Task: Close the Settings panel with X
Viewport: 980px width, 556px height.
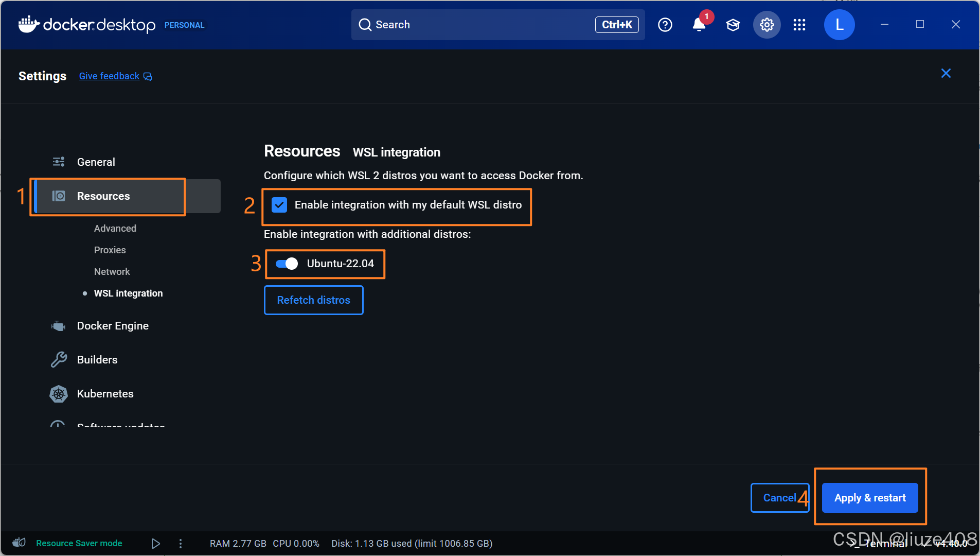Action: [x=946, y=73]
